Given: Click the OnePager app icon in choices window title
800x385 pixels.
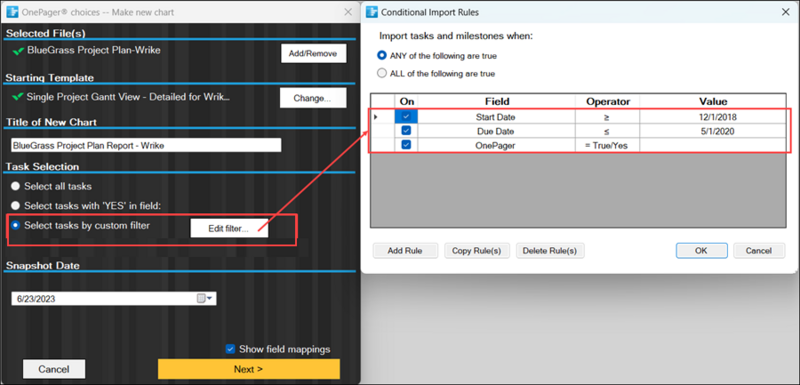Looking at the screenshot, I should pos(12,12).
